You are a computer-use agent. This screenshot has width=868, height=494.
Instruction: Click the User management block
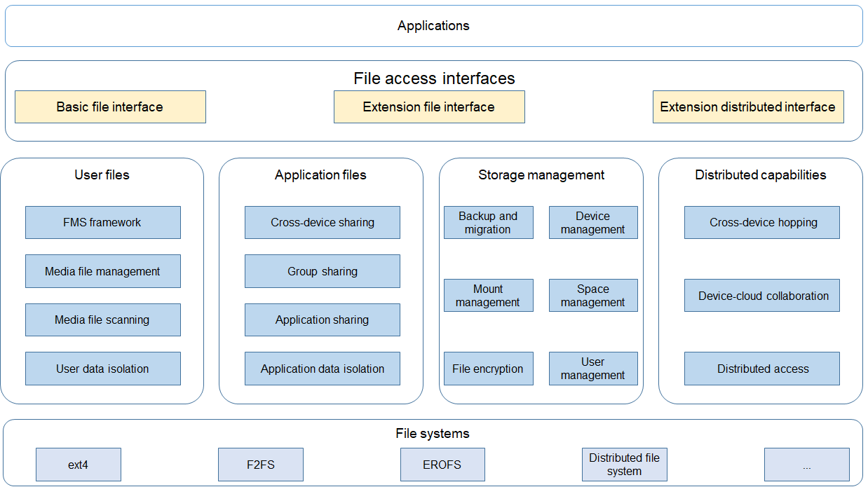click(593, 369)
